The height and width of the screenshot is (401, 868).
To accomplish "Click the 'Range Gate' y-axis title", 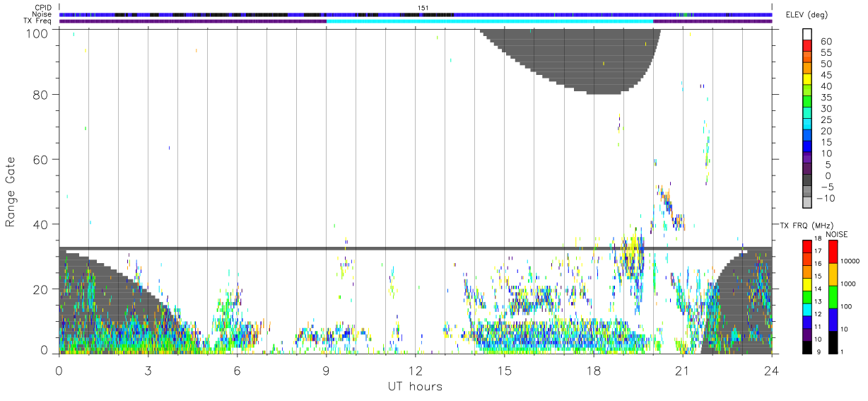I will (x=11, y=191).
